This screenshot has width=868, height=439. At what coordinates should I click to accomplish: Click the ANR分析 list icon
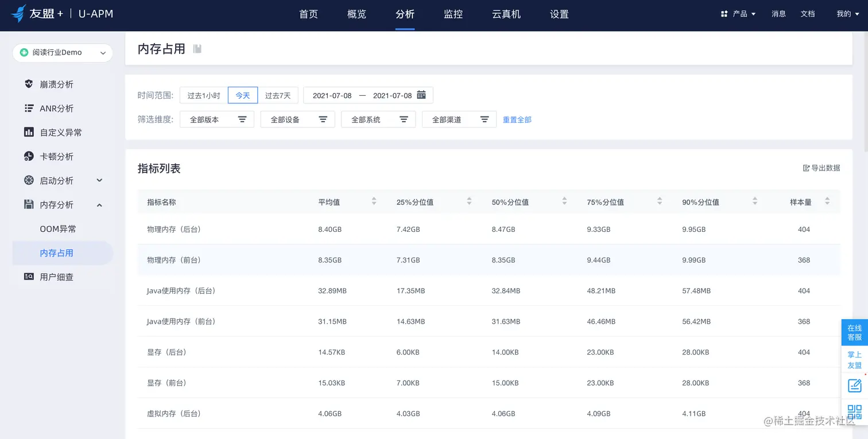click(x=29, y=108)
